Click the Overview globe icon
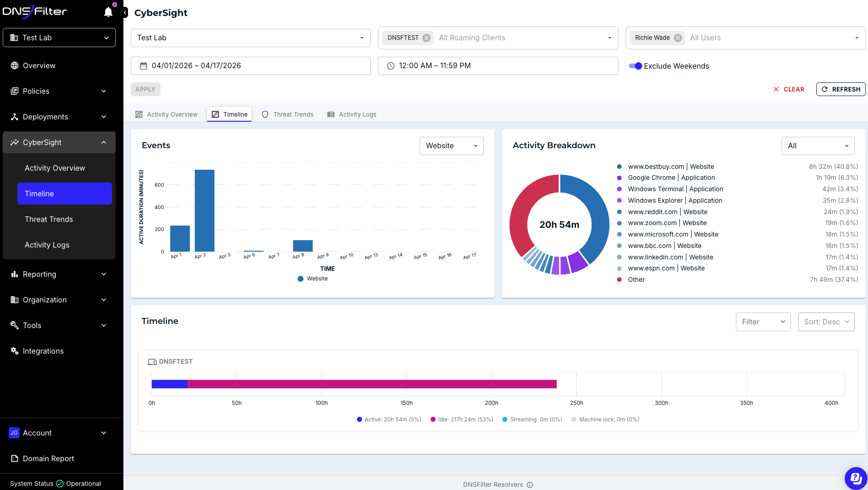This screenshot has height=490, width=868. (15, 65)
